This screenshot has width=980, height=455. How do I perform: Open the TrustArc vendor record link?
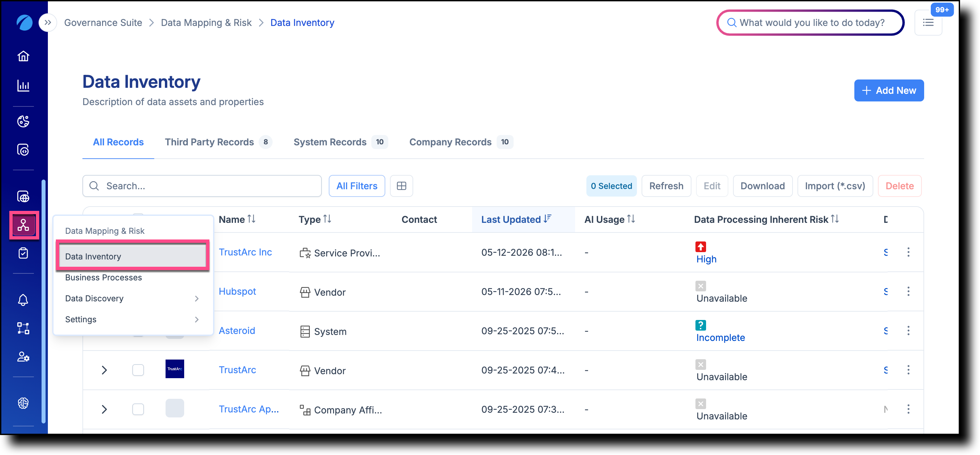(x=237, y=370)
